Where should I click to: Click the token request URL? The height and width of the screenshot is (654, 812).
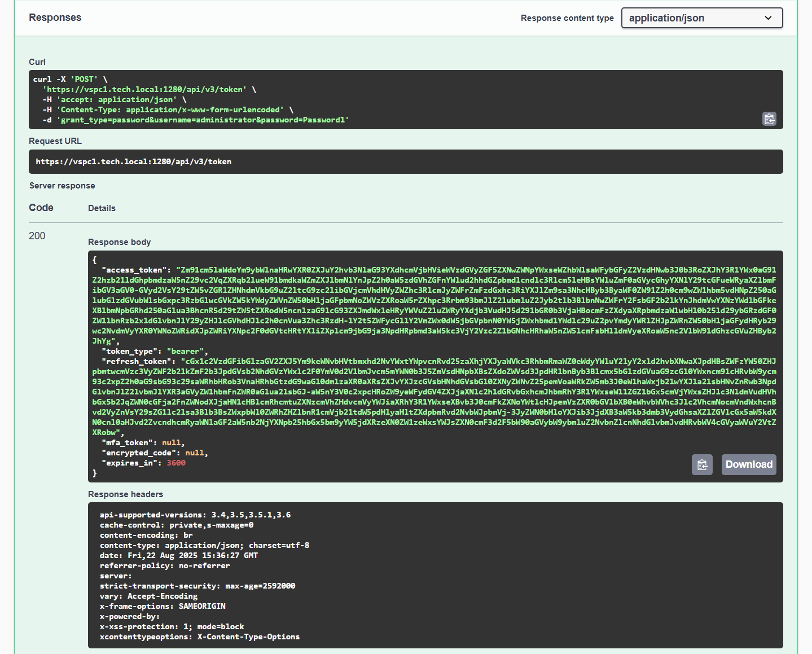(133, 161)
